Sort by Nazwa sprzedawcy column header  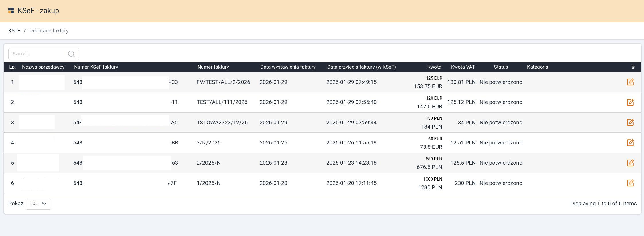(x=43, y=67)
